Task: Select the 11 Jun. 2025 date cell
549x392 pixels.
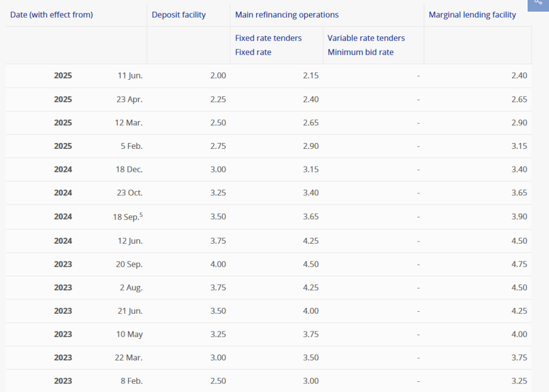Action: (x=130, y=76)
